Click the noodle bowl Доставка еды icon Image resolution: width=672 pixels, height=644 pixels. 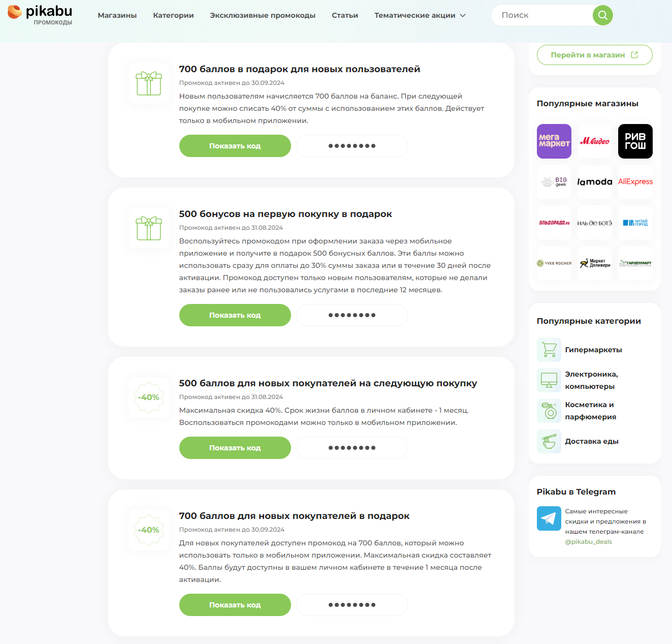[549, 441]
